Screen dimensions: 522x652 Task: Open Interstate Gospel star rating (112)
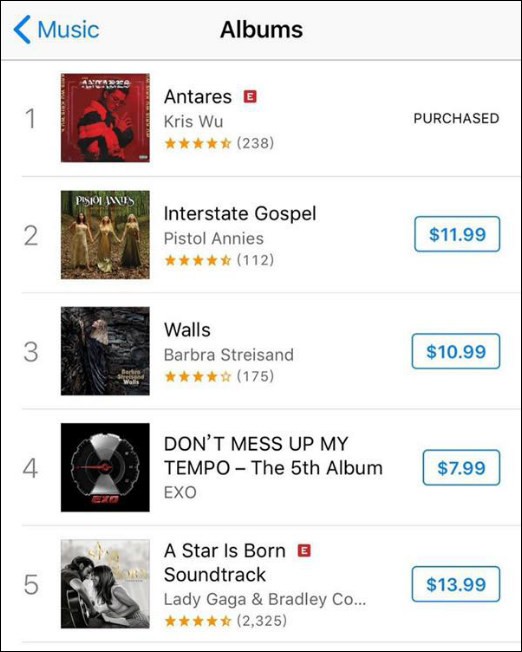[x=219, y=260]
